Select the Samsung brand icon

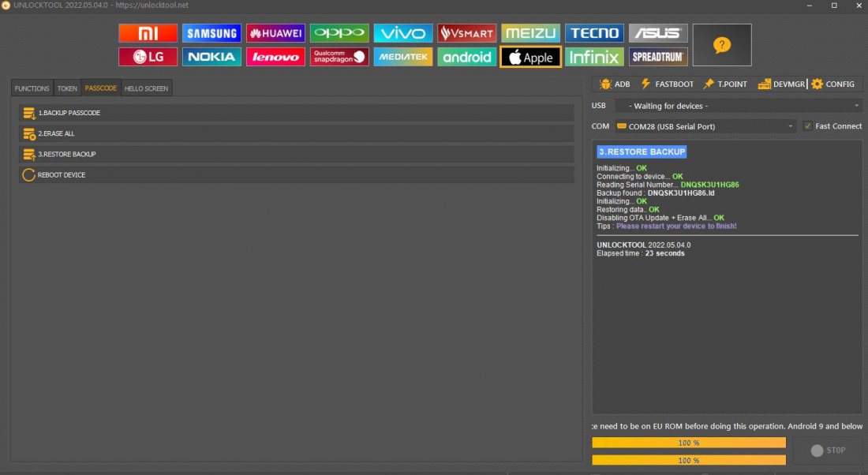tap(211, 33)
